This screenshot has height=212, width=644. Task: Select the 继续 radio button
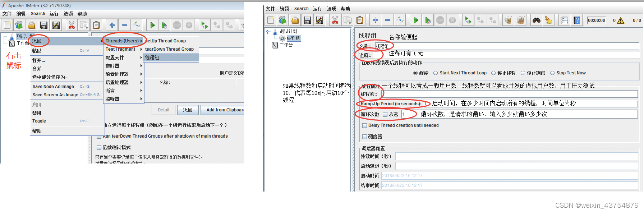point(415,73)
